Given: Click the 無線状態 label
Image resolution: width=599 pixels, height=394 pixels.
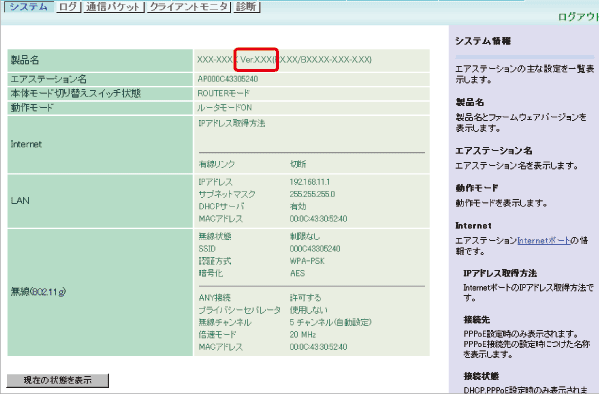Looking at the screenshot, I should point(215,237).
